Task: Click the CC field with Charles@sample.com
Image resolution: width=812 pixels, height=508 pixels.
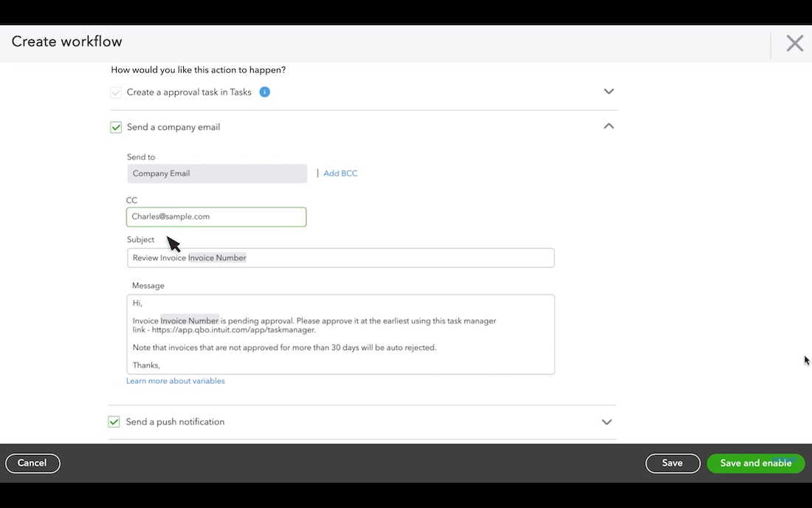Action: point(216,217)
